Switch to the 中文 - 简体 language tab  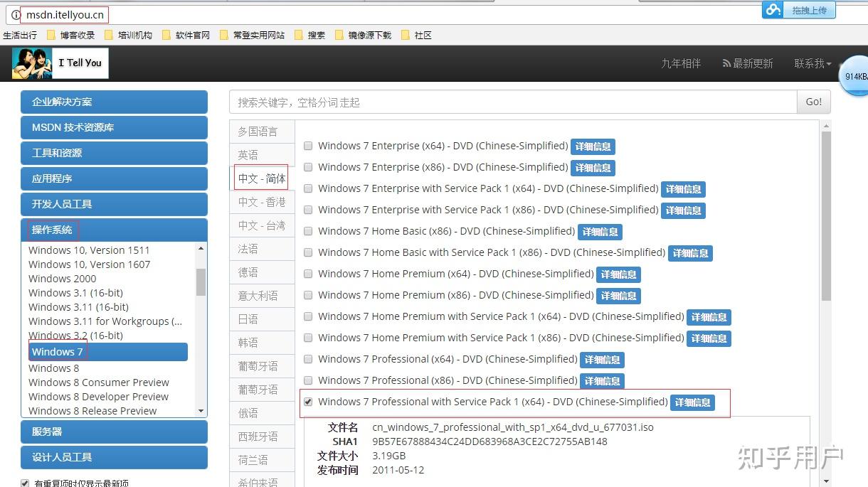(262, 178)
